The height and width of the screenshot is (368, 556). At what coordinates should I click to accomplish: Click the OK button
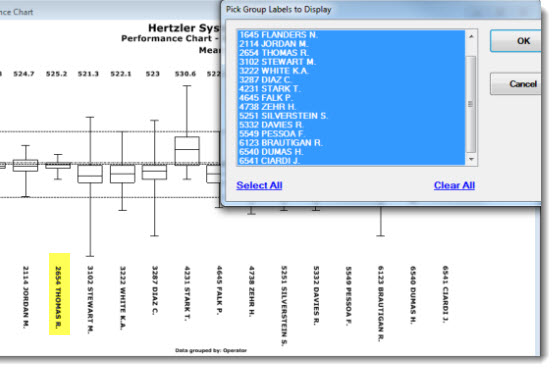(x=516, y=41)
